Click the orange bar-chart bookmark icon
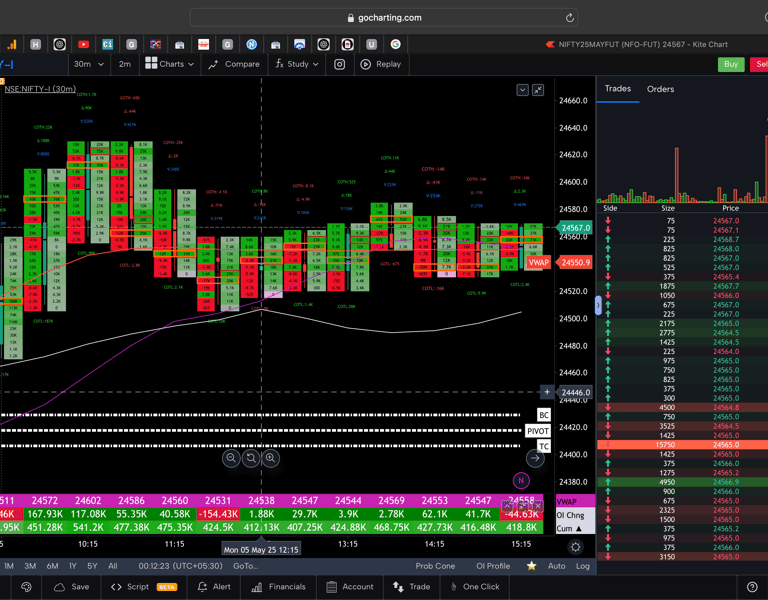Image resolution: width=768 pixels, height=600 pixels. 11,45
